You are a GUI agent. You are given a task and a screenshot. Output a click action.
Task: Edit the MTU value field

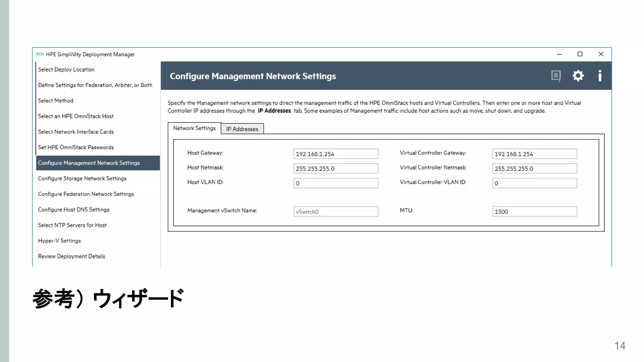tap(534, 211)
